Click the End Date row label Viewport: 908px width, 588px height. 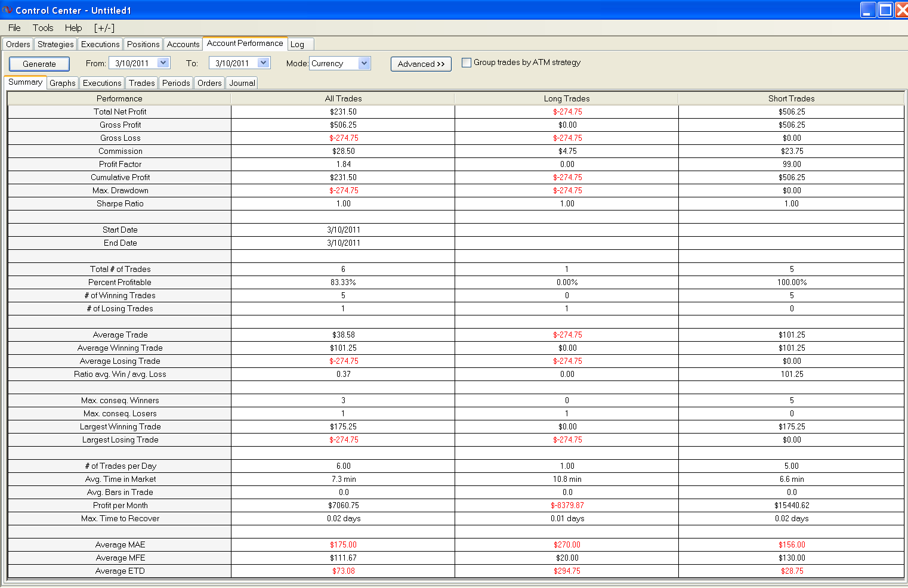click(121, 243)
